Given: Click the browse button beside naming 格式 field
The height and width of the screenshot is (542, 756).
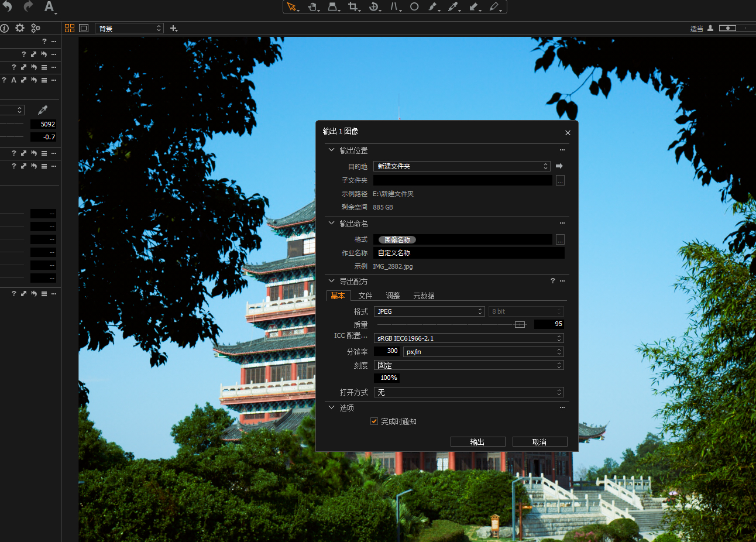Looking at the screenshot, I should 560,239.
